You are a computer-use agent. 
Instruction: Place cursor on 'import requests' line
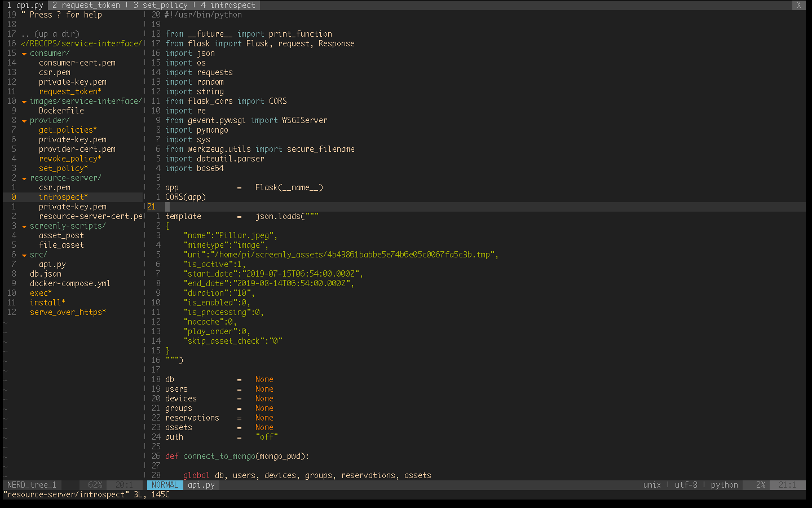pos(199,72)
